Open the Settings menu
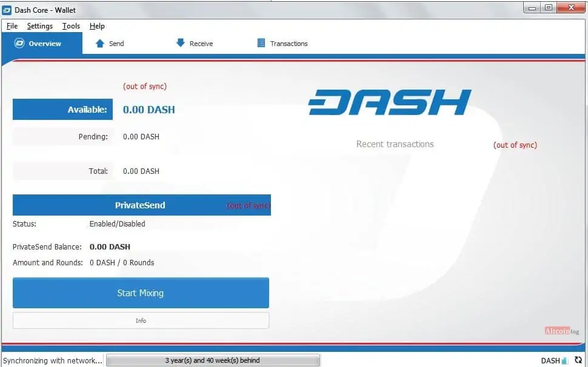588x367 pixels. pyautogui.click(x=40, y=26)
